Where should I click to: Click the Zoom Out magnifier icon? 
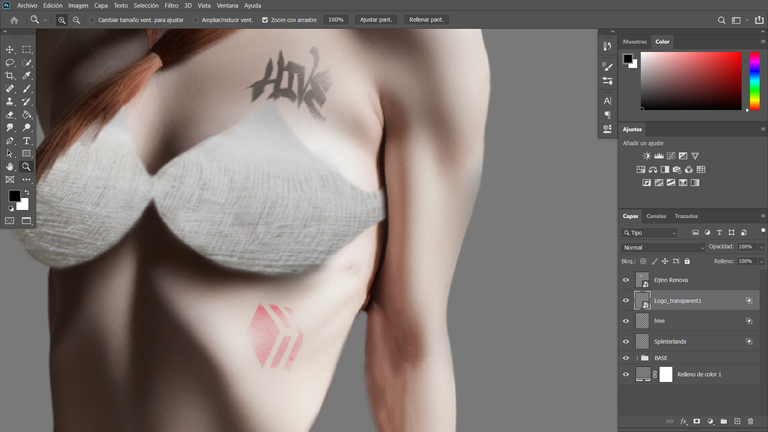tap(76, 20)
